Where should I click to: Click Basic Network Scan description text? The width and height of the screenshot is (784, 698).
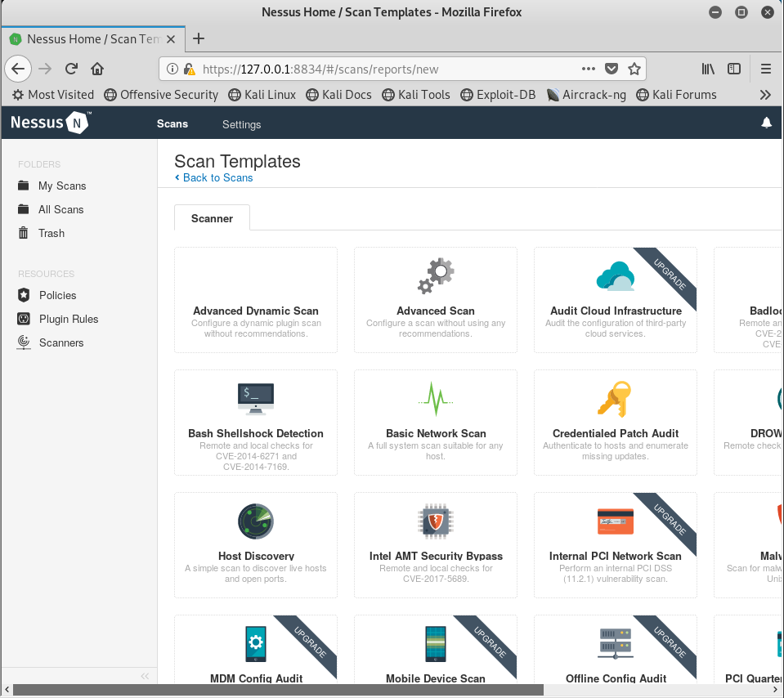(436, 450)
